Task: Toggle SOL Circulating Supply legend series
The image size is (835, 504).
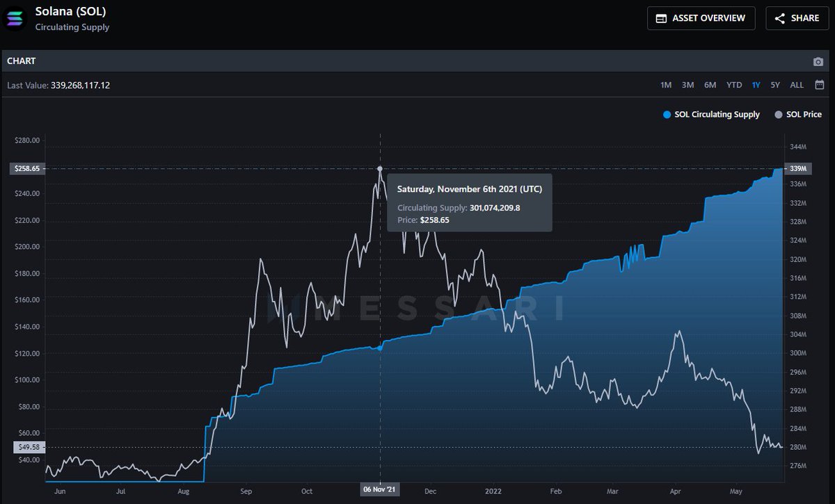Action: coord(711,115)
